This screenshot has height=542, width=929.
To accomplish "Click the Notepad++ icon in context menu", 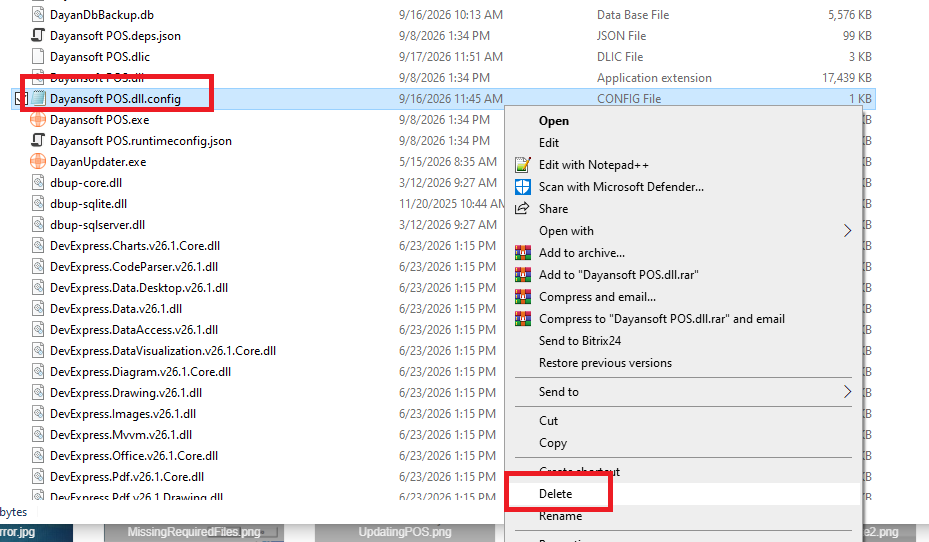I will pos(523,165).
